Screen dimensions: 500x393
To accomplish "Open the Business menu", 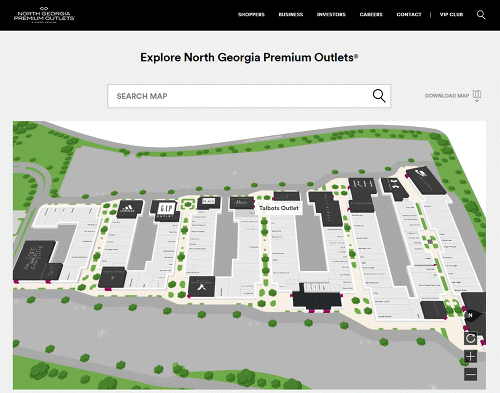I will tap(291, 15).
